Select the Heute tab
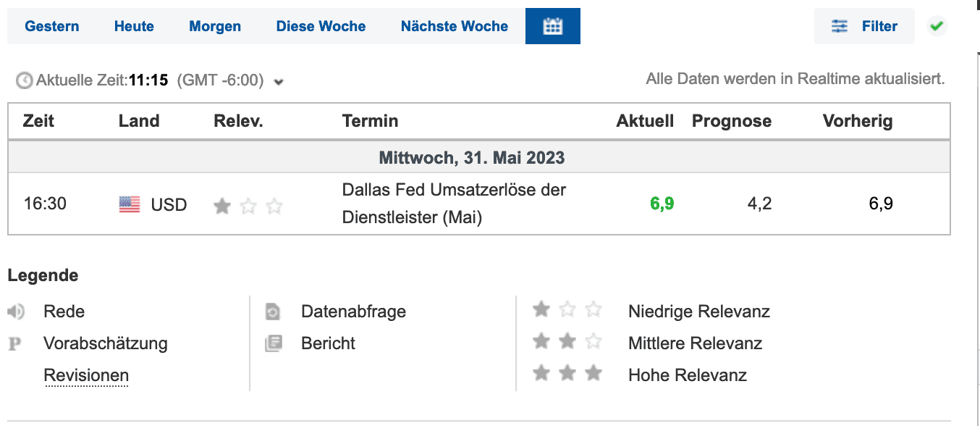The width and height of the screenshot is (980, 426). 134,27
